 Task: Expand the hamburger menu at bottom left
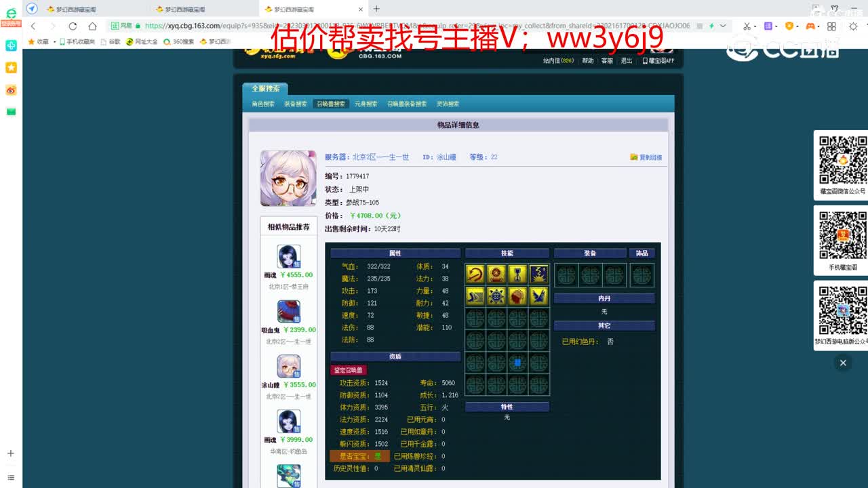pos(10,478)
